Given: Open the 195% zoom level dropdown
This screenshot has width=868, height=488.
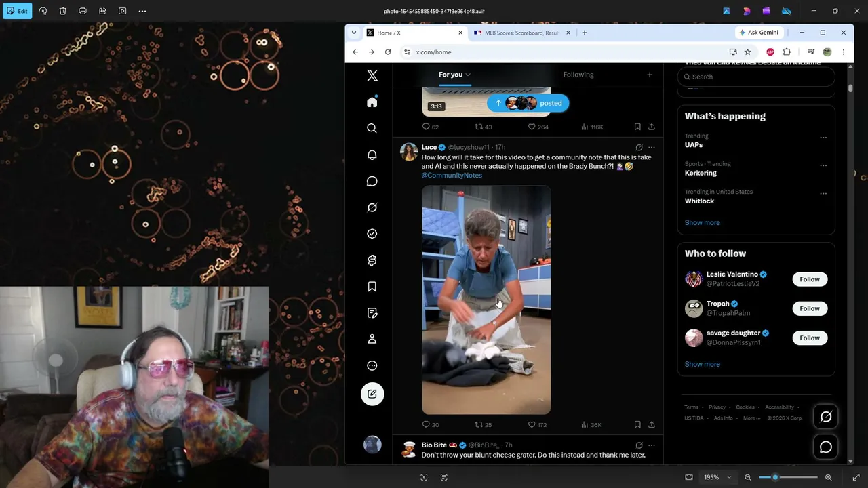Looking at the screenshot, I should [x=718, y=477].
